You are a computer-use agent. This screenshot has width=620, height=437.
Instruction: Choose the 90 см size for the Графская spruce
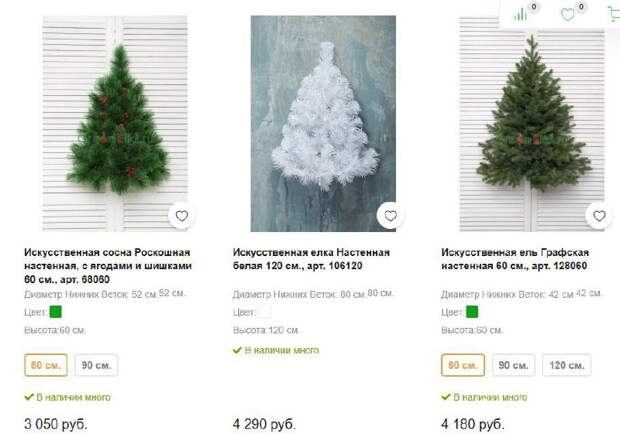tap(514, 365)
